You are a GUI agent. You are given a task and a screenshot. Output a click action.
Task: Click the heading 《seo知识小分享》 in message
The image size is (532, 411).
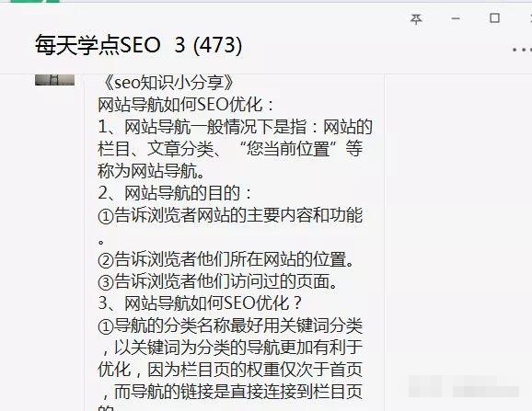tap(167, 83)
